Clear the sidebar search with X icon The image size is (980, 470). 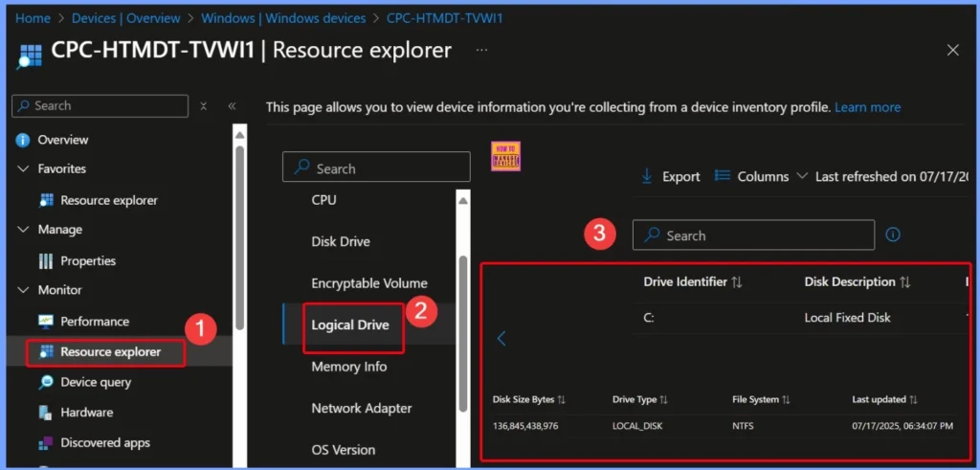click(203, 106)
